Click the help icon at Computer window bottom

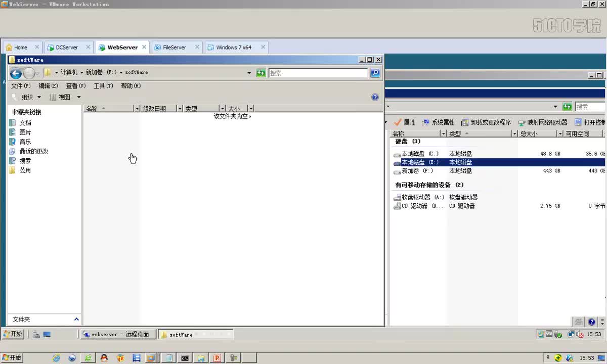[591, 322]
